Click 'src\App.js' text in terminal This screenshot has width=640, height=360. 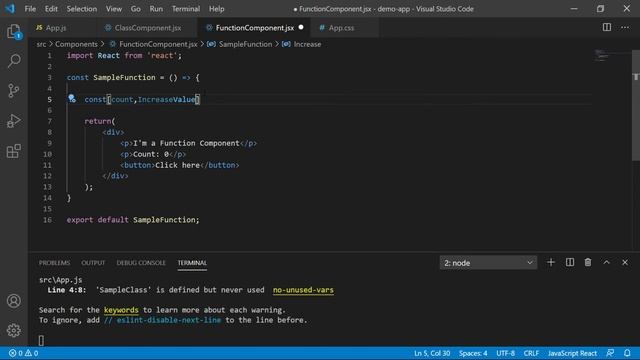pyautogui.click(x=60, y=280)
